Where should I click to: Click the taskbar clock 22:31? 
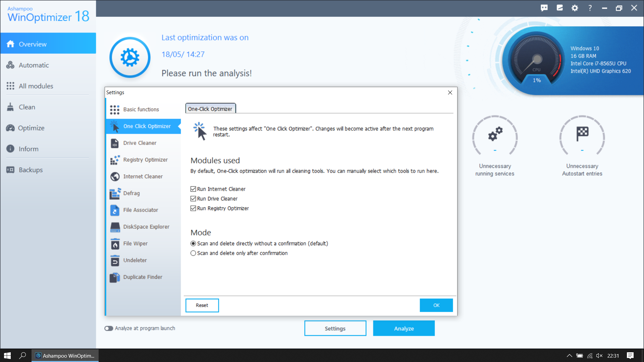tap(613, 356)
